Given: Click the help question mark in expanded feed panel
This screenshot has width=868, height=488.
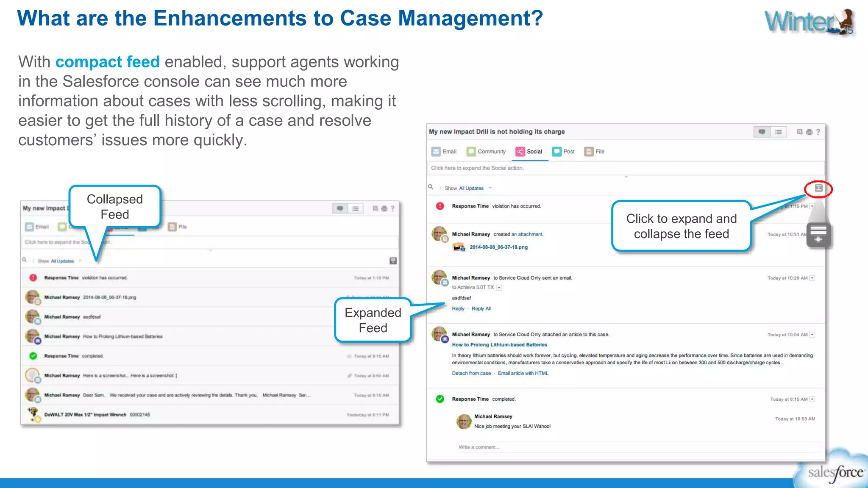Looking at the screenshot, I should coord(818,132).
